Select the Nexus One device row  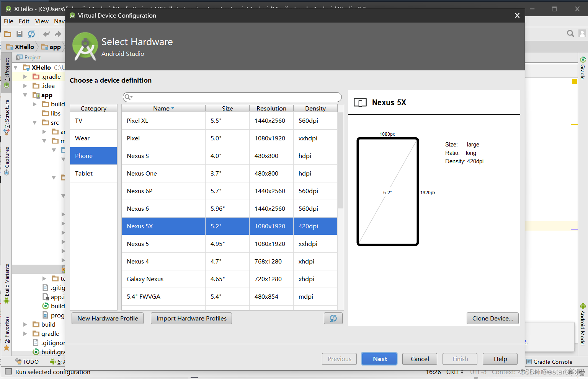[x=229, y=173]
